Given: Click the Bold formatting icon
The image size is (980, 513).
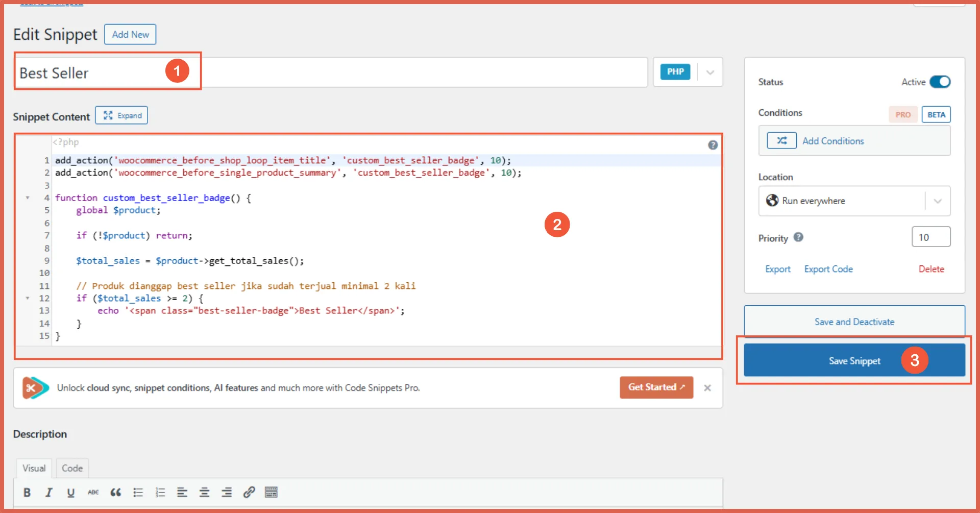Looking at the screenshot, I should point(27,492).
